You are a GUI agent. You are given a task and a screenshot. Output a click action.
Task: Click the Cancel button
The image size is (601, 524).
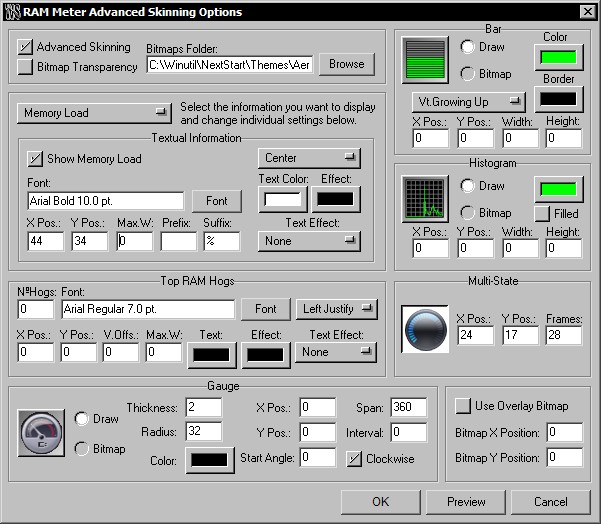pos(551,502)
